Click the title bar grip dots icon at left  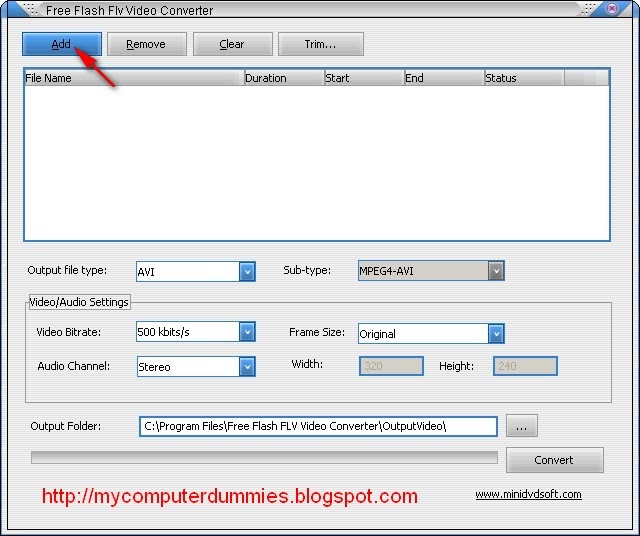tap(30, 9)
